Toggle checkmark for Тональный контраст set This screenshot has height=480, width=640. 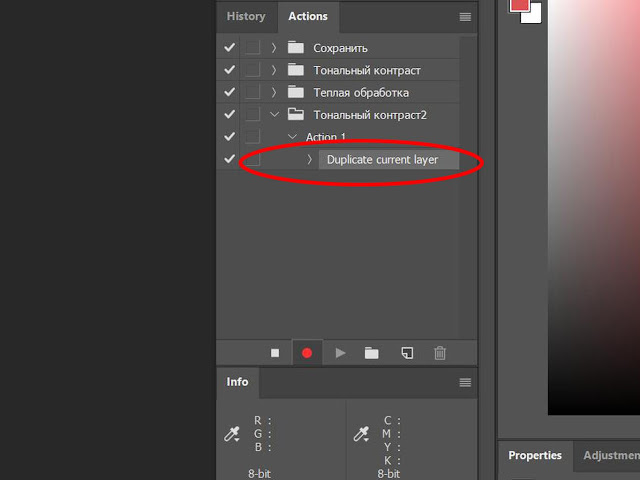click(x=229, y=70)
